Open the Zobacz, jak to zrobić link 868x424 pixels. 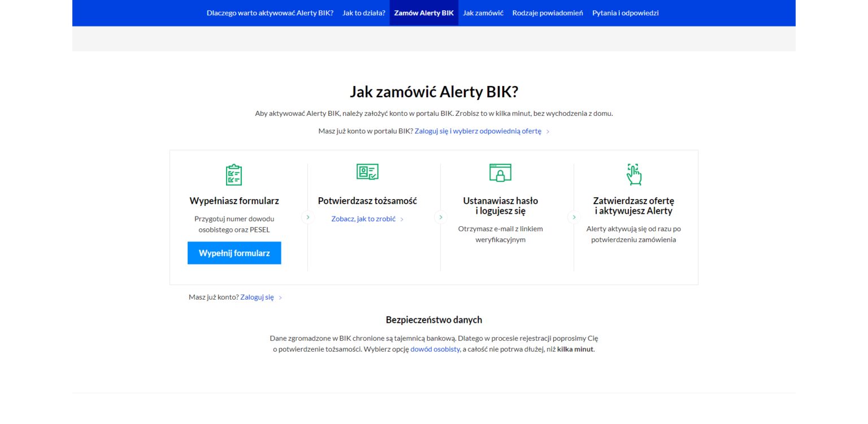pyautogui.click(x=363, y=219)
